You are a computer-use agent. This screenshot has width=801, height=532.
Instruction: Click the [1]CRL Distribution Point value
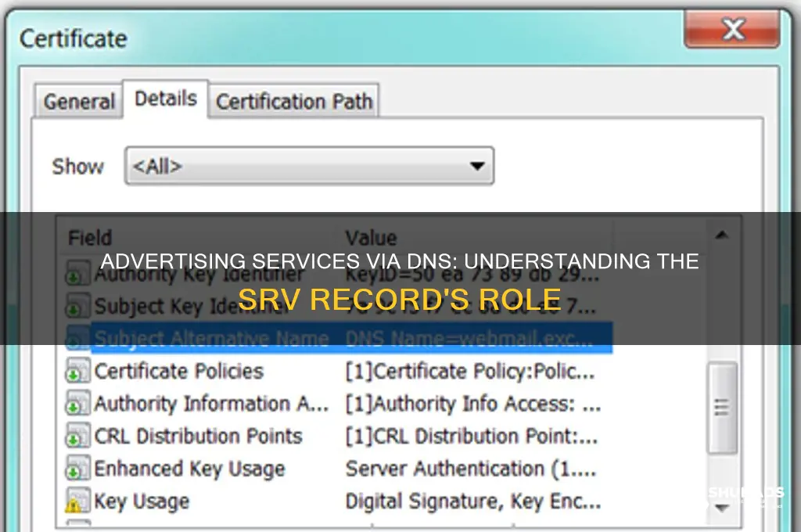click(472, 436)
